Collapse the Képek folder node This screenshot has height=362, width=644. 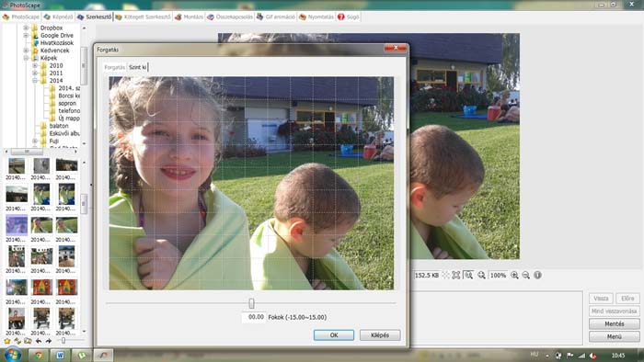(x=27, y=58)
